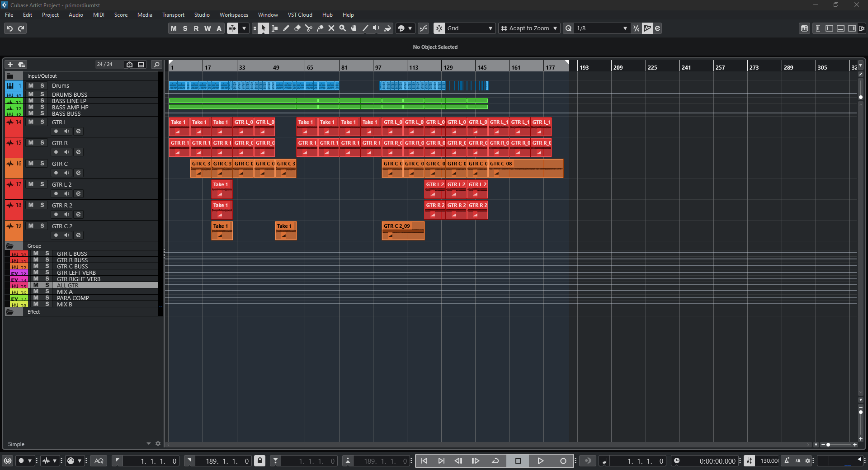Click the Redo arrow icon
The image size is (868, 470).
(21, 28)
